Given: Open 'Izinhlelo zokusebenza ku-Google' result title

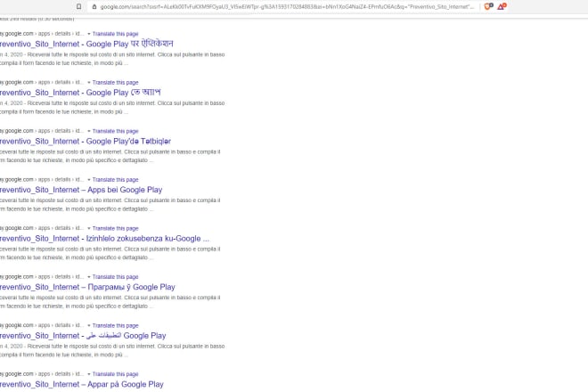Looking at the screenshot, I should (104, 239).
